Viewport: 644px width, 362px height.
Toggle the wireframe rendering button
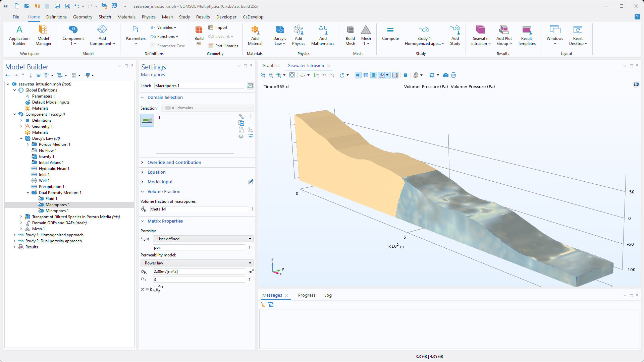pos(366,75)
